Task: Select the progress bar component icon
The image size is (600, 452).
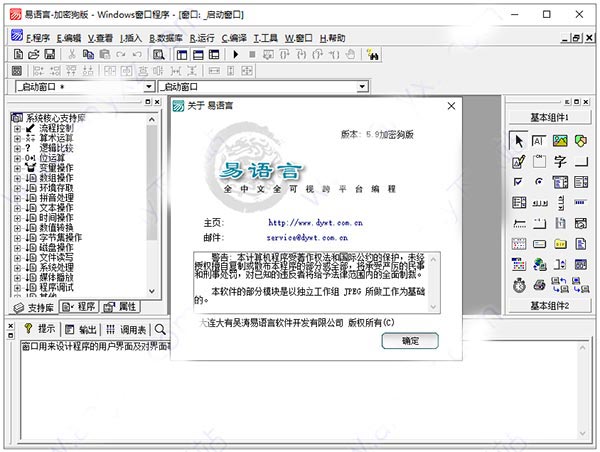Action: 580,202
